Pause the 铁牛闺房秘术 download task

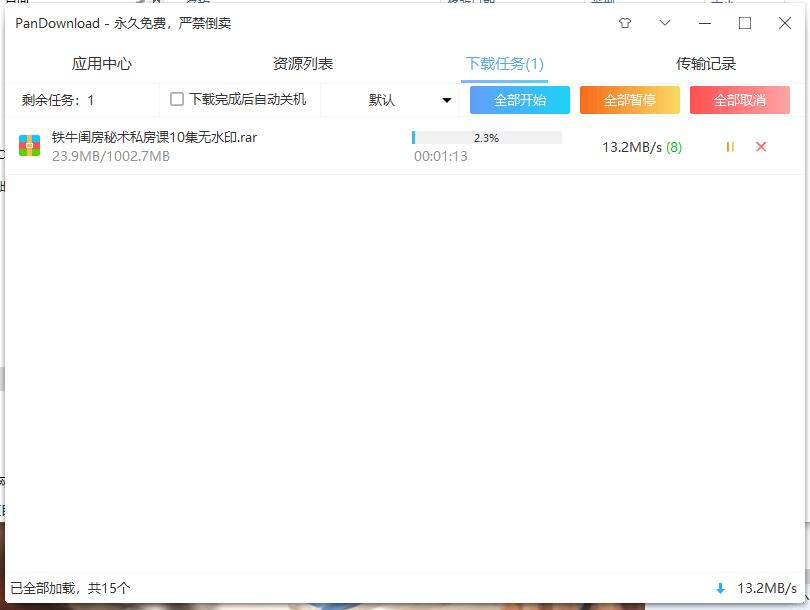coord(730,146)
